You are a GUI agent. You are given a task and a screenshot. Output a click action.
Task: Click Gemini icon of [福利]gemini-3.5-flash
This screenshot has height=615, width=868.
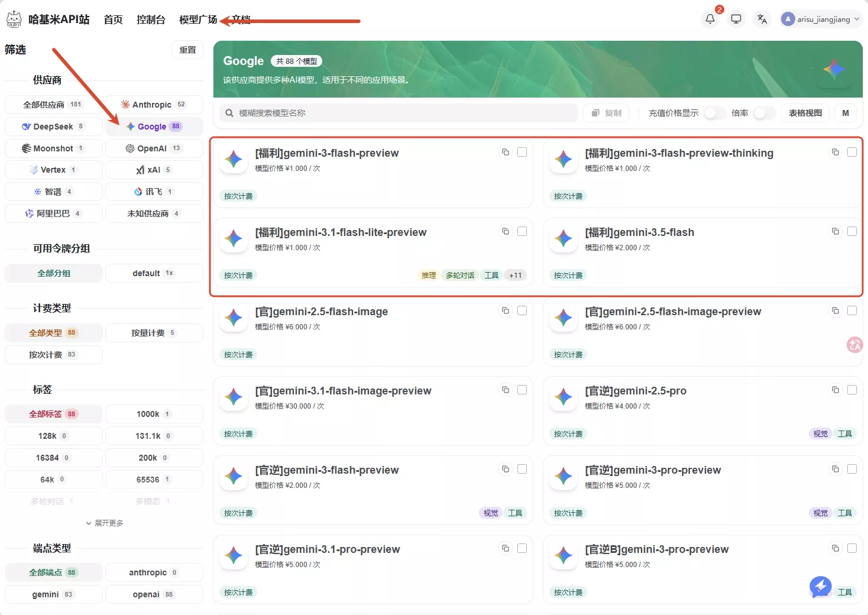(563, 238)
